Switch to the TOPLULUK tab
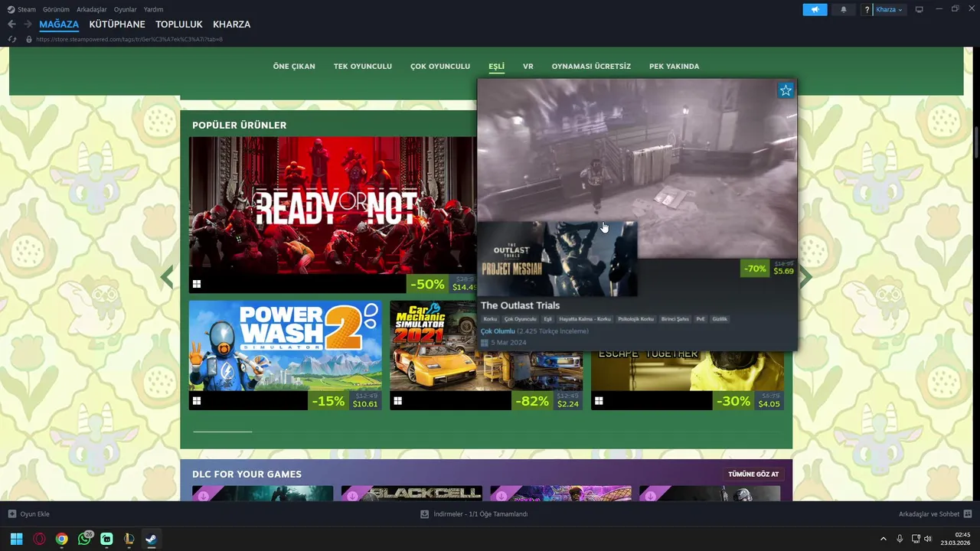Screen dimensions: 980x551 coord(179,24)
